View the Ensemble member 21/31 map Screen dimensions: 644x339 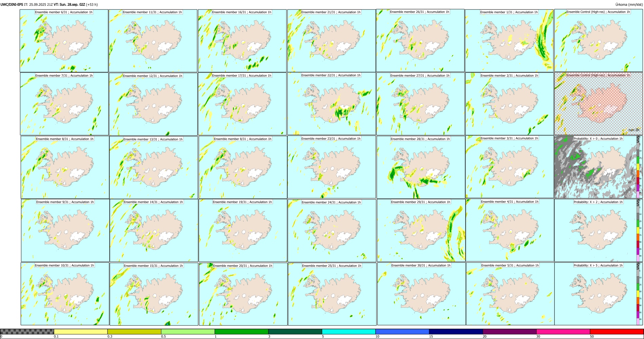tap(331, 41)
